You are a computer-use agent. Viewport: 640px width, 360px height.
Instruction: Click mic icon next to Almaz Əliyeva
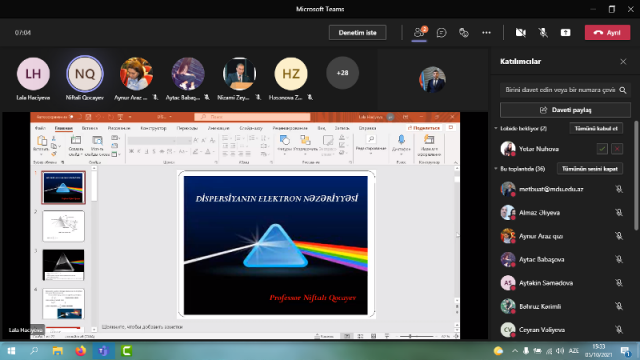[619, 213]
